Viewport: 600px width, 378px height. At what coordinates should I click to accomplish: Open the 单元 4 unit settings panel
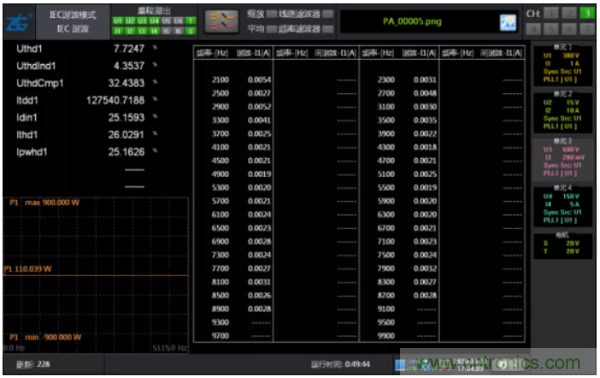tap(562, 205)
